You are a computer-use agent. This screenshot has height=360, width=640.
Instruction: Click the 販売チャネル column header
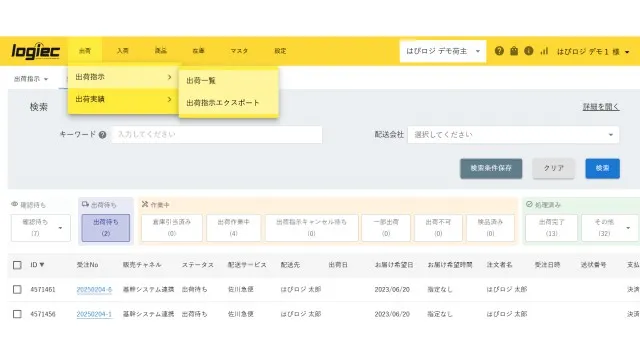[x=142, y=265]
